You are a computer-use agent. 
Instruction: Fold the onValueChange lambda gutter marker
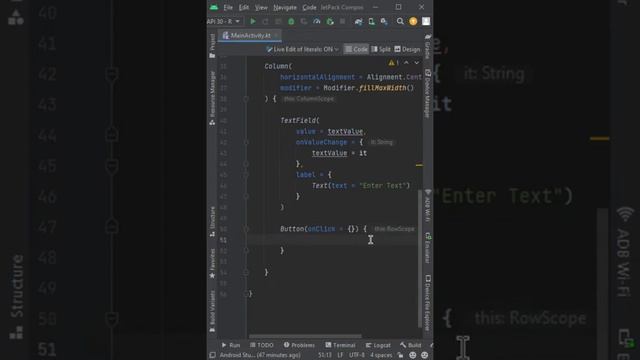point(246,142)
